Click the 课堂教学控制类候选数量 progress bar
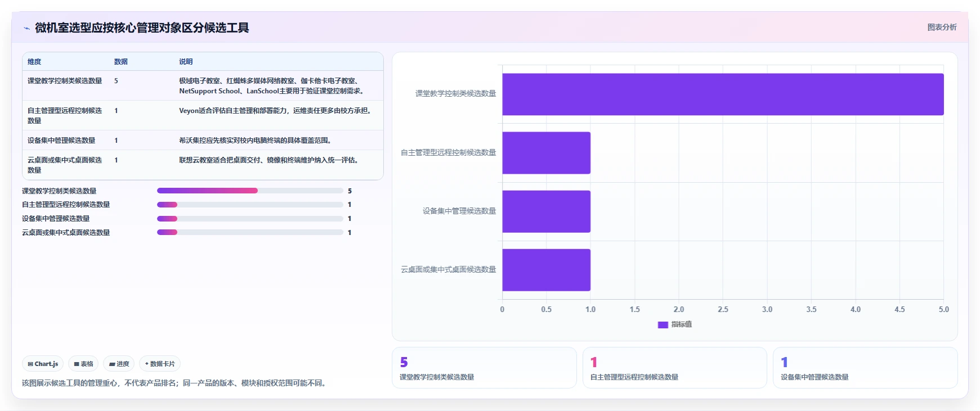Image resolution: width=980 pixels, height=411 pixels. click(x=250, y=191)
